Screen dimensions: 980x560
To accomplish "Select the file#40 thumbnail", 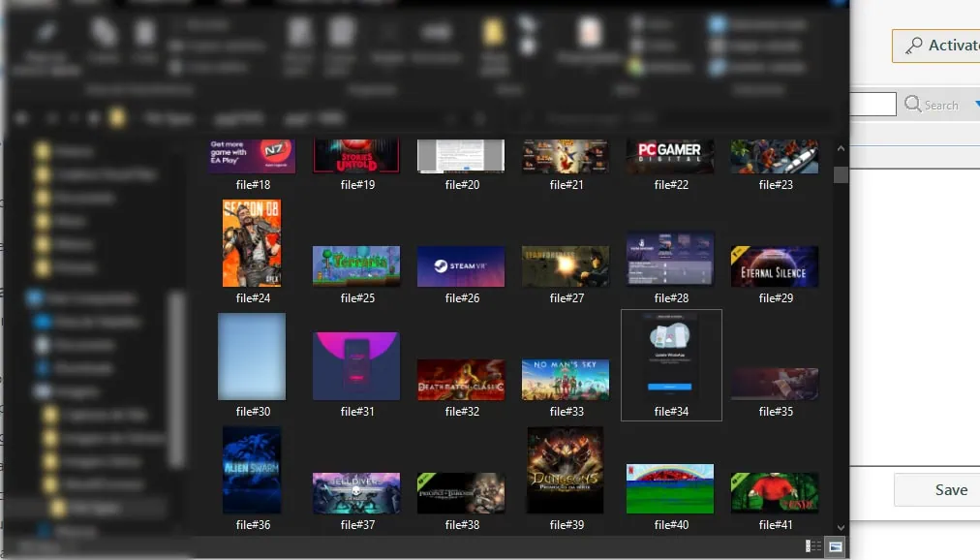I will tap(670, 488).
